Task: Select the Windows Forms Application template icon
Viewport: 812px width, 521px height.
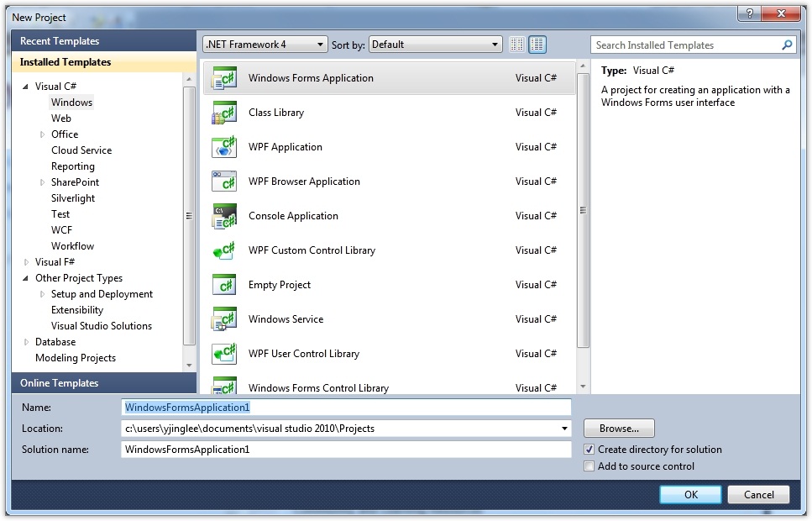Action: [224, 78]
